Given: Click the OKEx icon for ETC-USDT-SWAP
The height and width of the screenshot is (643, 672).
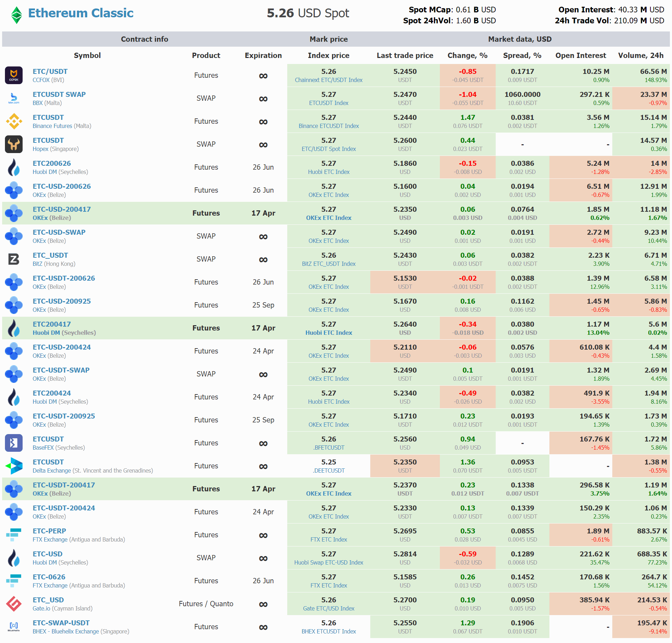Looking at the screenshot, I should point(14,374).
